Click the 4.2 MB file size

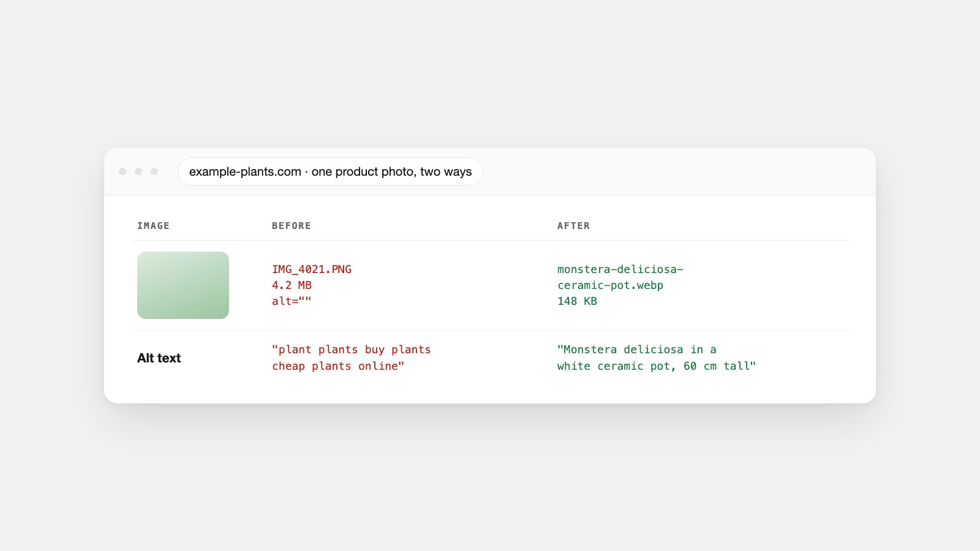click(x=292, y=285)
